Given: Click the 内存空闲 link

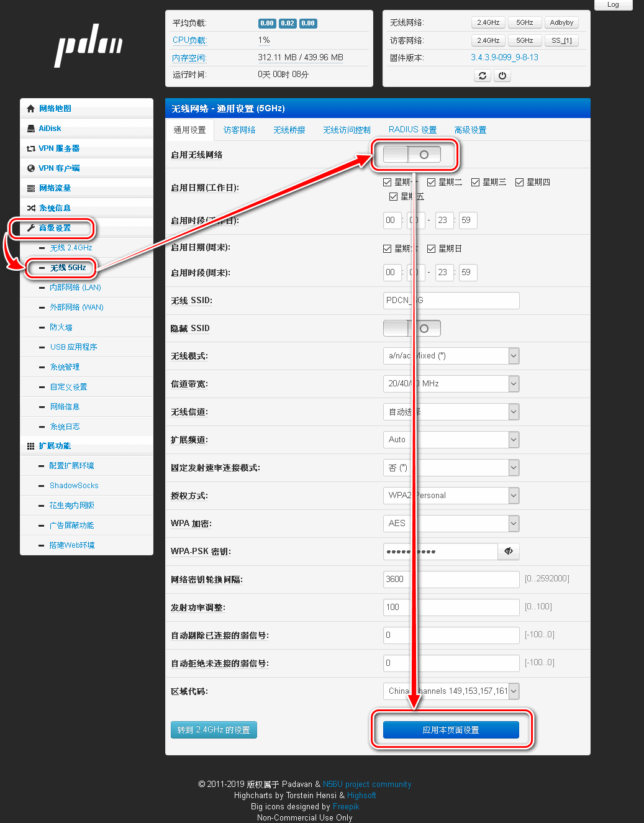Looking at the screenshot, I should pos(189,57).
